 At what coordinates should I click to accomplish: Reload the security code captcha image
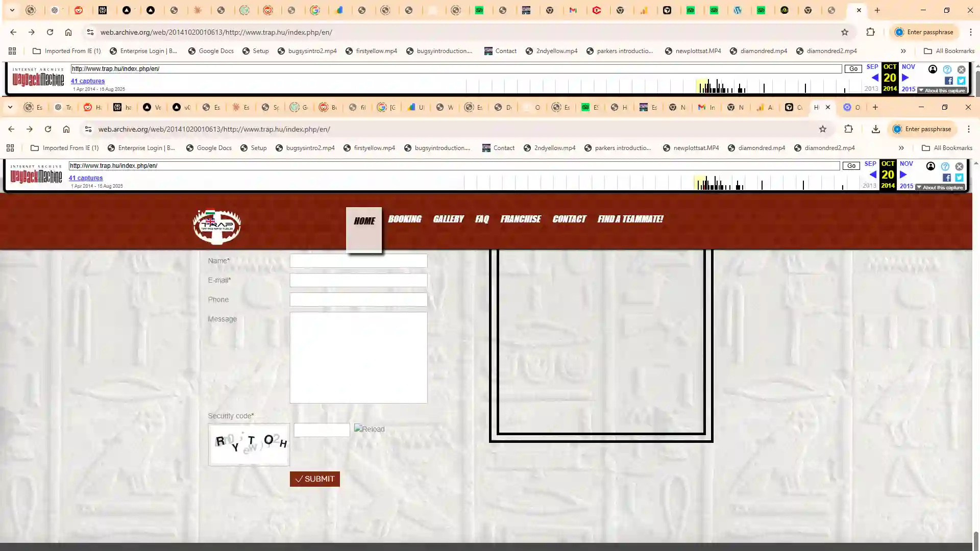(x=369, y=429)
